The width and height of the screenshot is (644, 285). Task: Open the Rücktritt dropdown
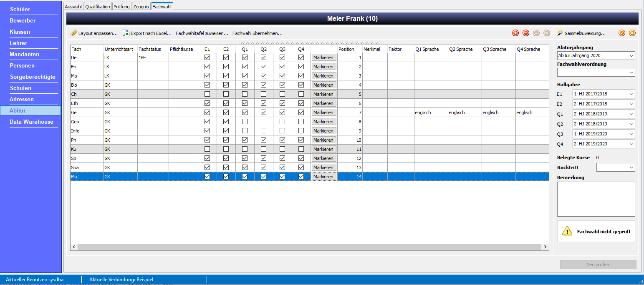pyautogui.click(x=616, y=167)
